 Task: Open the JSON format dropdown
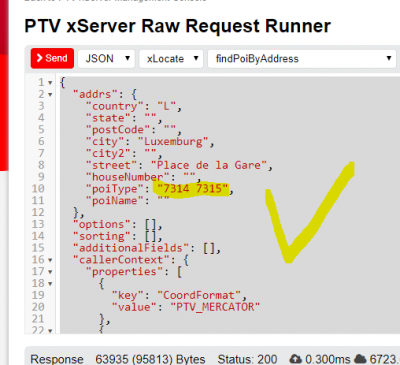pyautogui.click(x=106, y=59)
